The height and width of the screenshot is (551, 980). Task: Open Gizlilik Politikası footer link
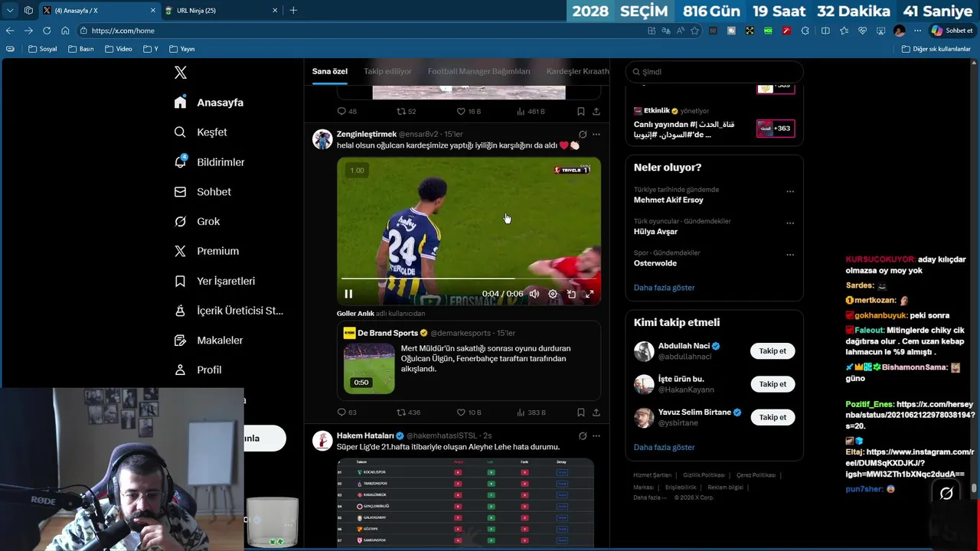tap(704, 475)
